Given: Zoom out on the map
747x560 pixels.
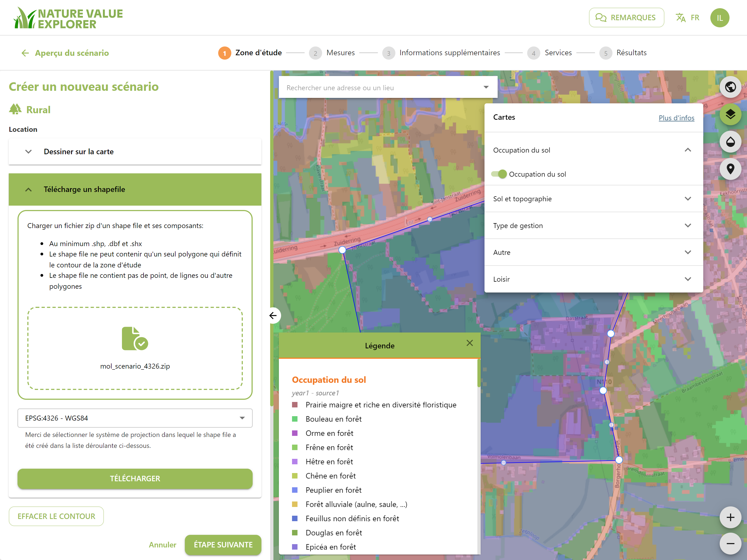Looking at the screenshot, I should [x=730, y=543].
